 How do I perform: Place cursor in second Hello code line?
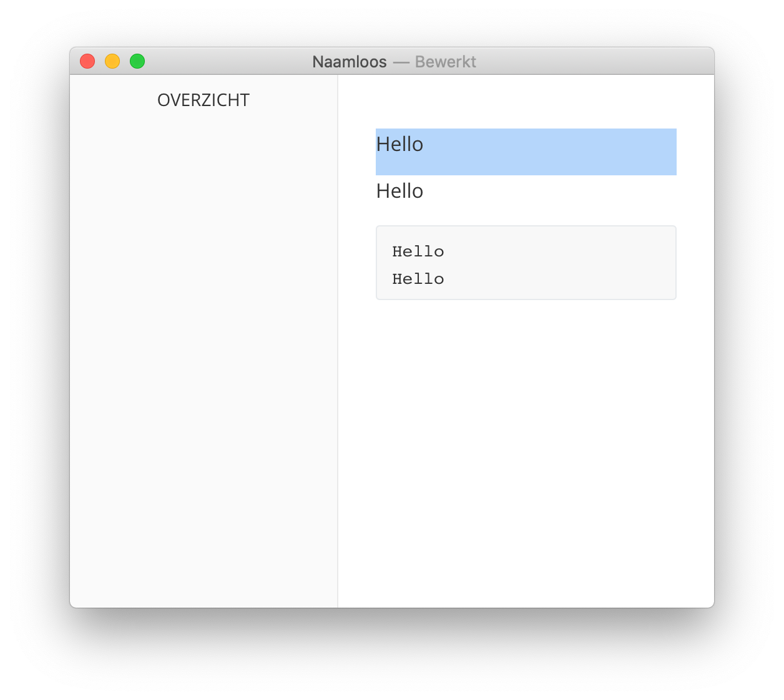point(418,279)
